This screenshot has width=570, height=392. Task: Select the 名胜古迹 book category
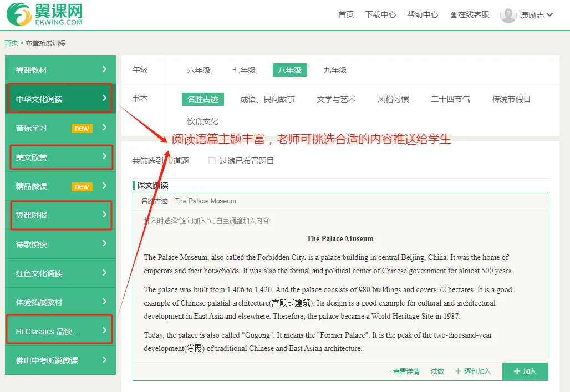click(203, 99)
